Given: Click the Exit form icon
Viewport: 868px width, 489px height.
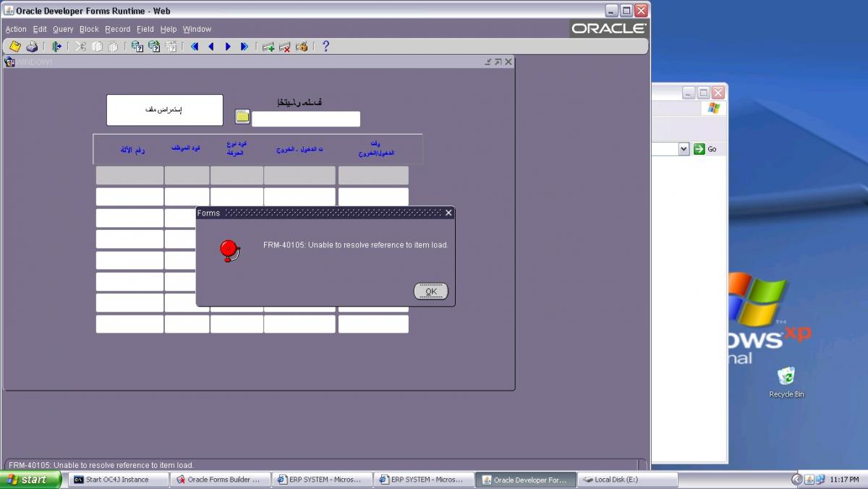Looking at the screenshot, I should coord(56,46).
